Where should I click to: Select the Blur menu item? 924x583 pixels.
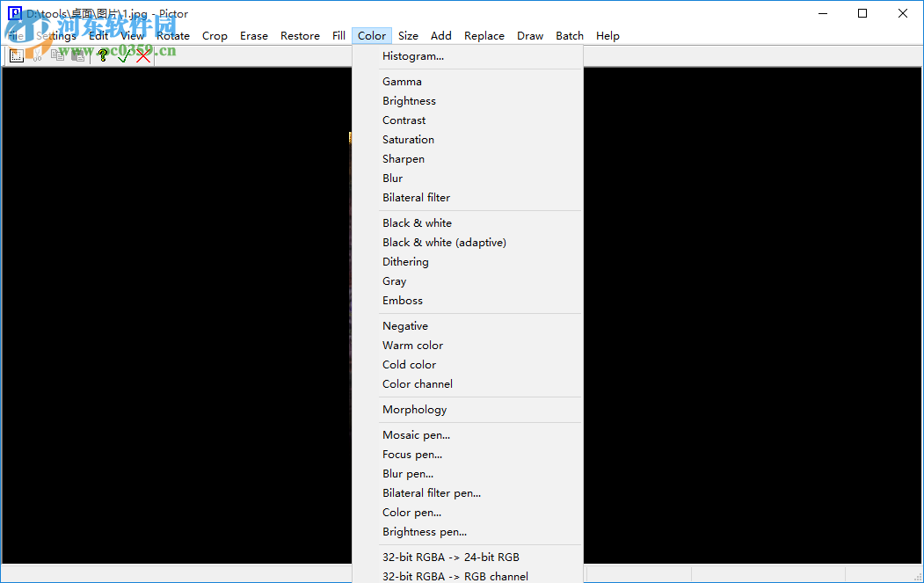pyautogui.click(x=468, y=178)
